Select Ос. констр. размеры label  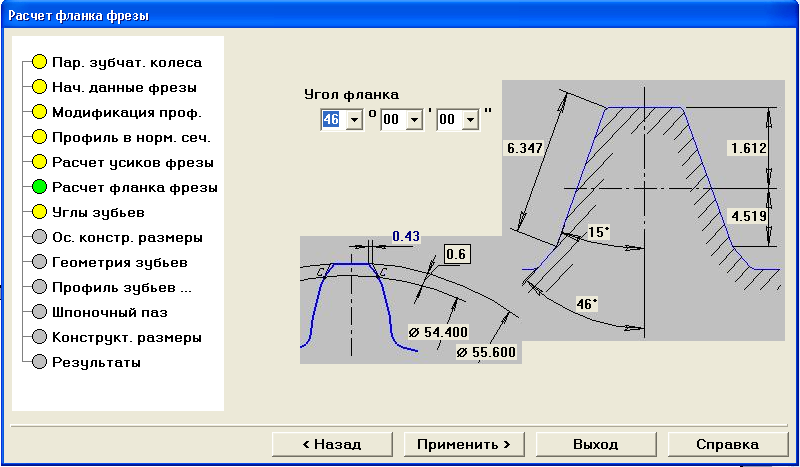point(128,238)
